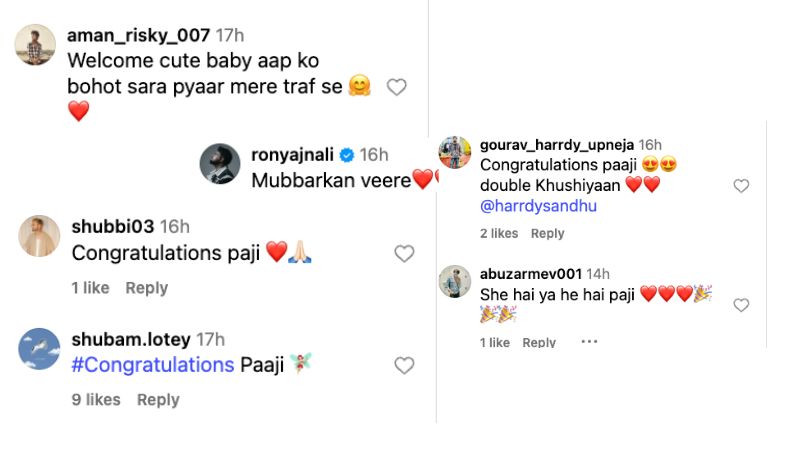
Task: Like aman_risky_007's comment with heart icon
Action: coord(396,88)
